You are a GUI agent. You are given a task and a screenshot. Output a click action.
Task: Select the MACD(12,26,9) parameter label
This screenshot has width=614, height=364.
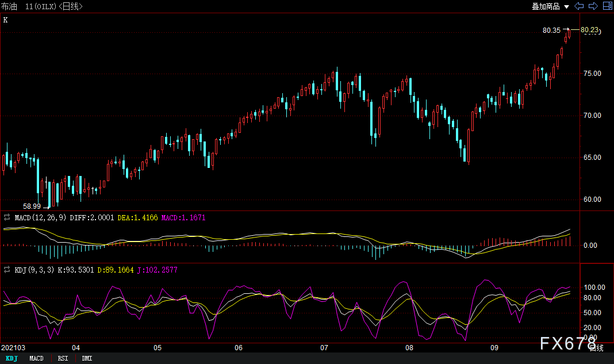(x=40, y=217)
